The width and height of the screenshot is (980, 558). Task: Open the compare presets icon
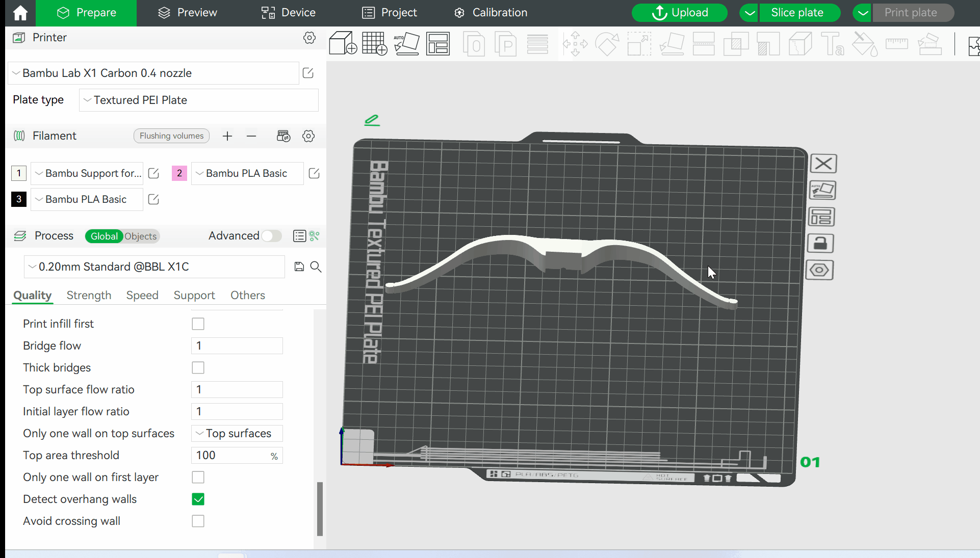click(x=314, y=236)
